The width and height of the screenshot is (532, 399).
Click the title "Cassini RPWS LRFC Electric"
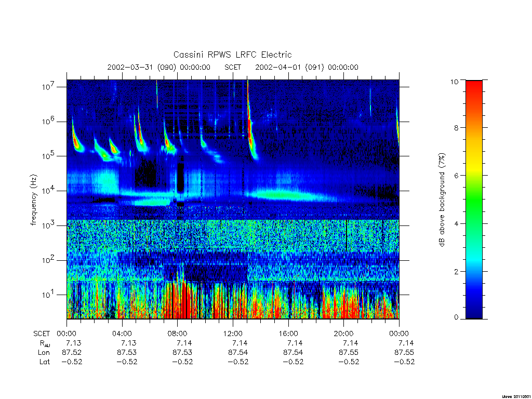pos(232,55)
